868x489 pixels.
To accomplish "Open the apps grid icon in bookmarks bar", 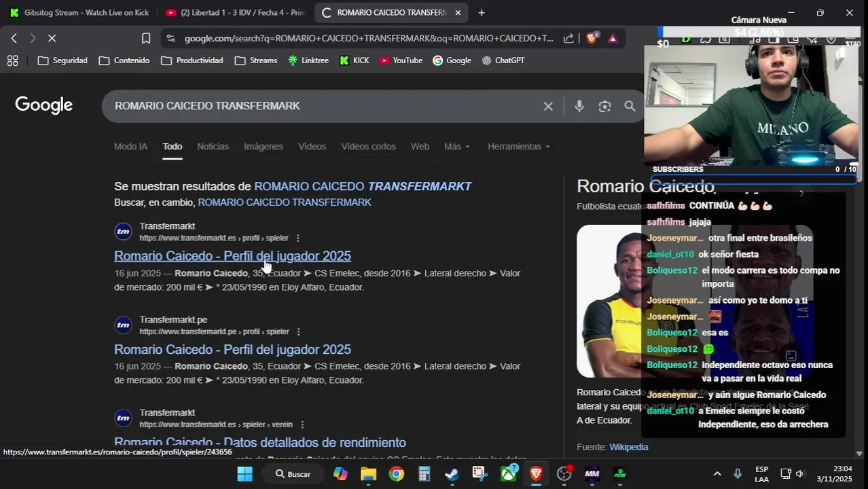I will (12, 60).
